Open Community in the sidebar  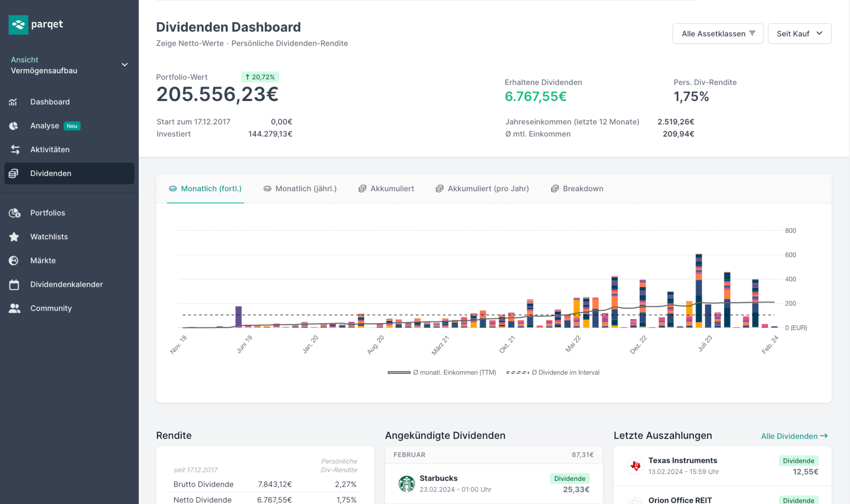tap(69, 308)
